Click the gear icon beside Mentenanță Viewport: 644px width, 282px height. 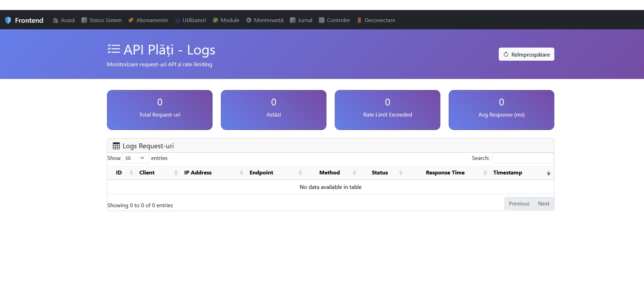pyautogui.click(x=249, y=20)
